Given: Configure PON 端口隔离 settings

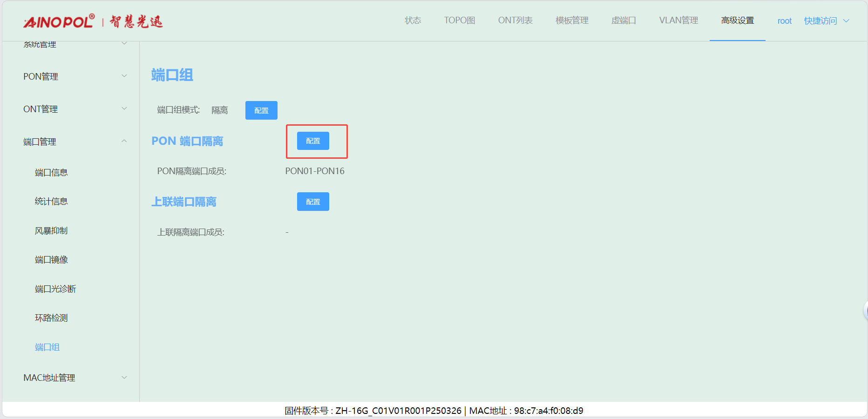Looking at the screenshot, I should (313, 141).
